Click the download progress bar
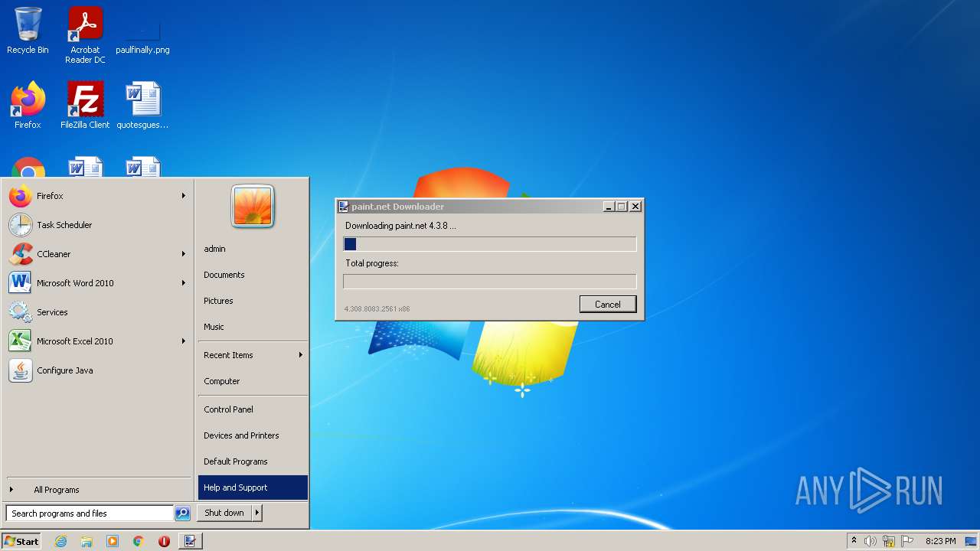Image resolution: width=980 pixels, height=551 pixels. [490, 244]
